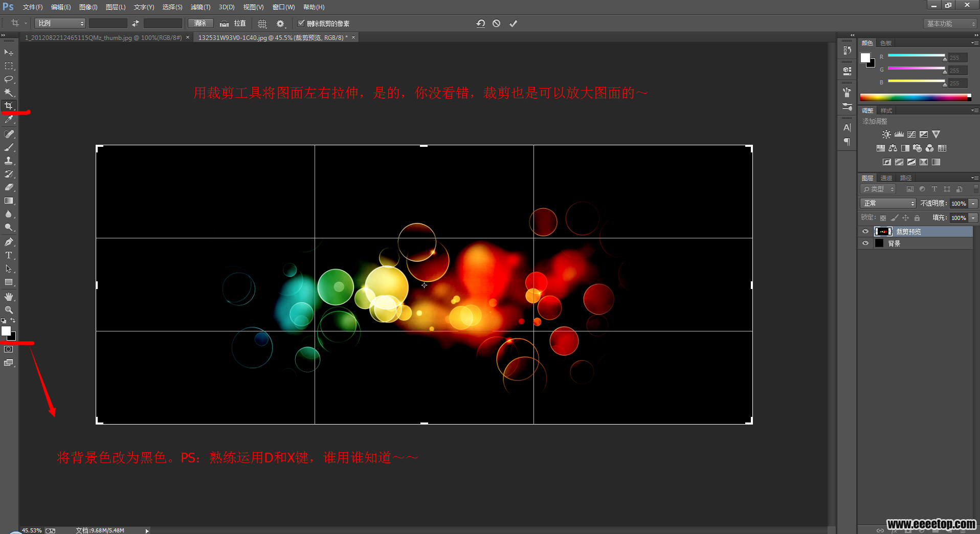The height and width of the screenshot is (534, 980).
Task: Hide the 背景 layer eye
Action: [865, 243]
